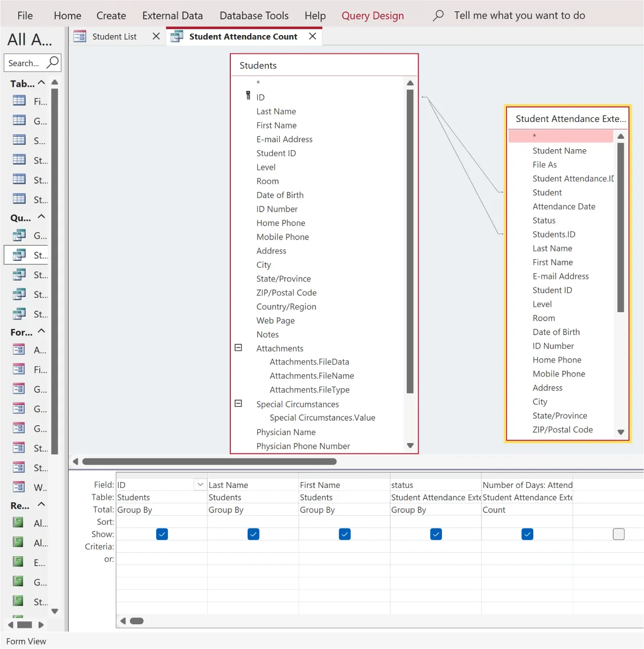Click Tell me what you want to do
Image resolution: width=644 pixels, height=649 pixels.
coord(520,15)
